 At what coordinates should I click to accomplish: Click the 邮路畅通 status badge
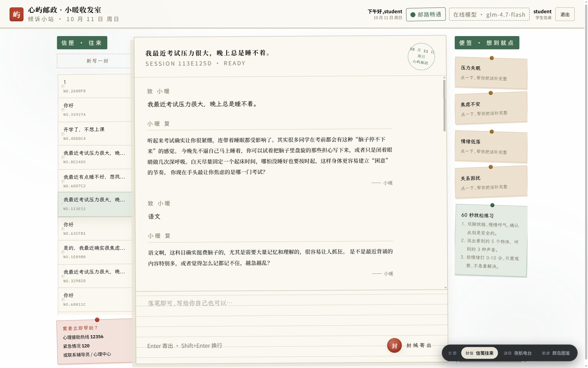(x=426, y=14)
